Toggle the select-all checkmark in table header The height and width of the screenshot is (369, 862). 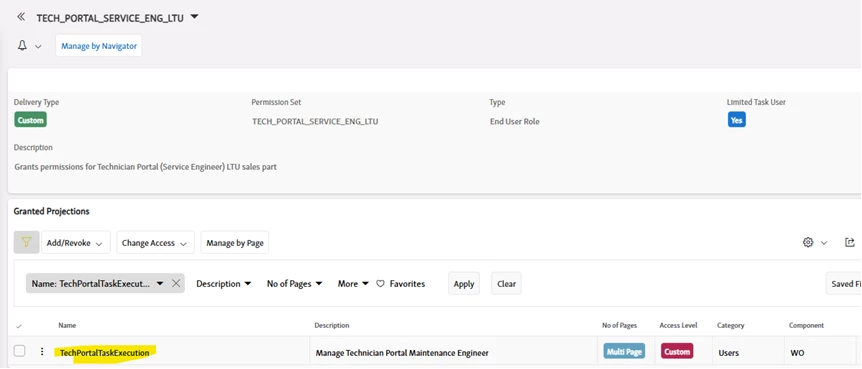19,326
